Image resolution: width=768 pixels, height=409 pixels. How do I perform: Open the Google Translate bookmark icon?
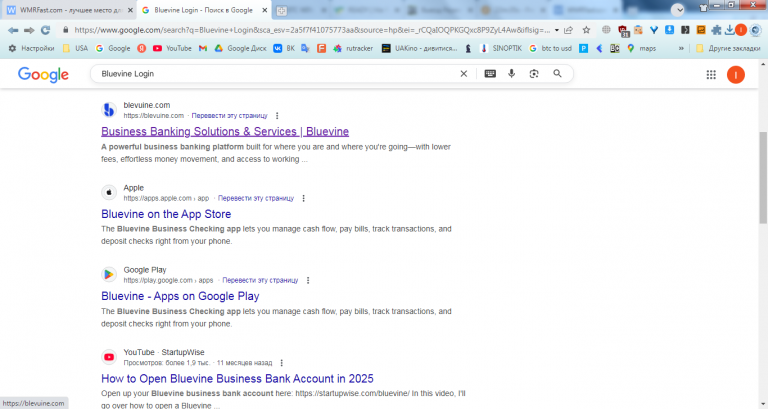pyautogui.click(x=306, y=48)
